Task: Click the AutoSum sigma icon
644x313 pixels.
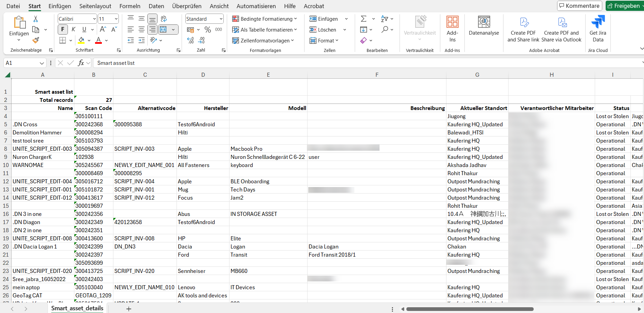Action: (x=363, y=19)
